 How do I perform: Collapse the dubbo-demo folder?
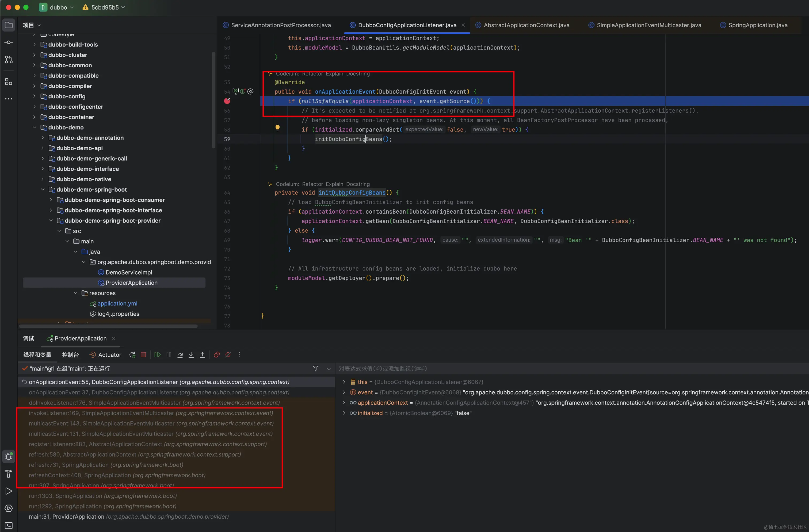pyautogui.click(x=34, y=128)
